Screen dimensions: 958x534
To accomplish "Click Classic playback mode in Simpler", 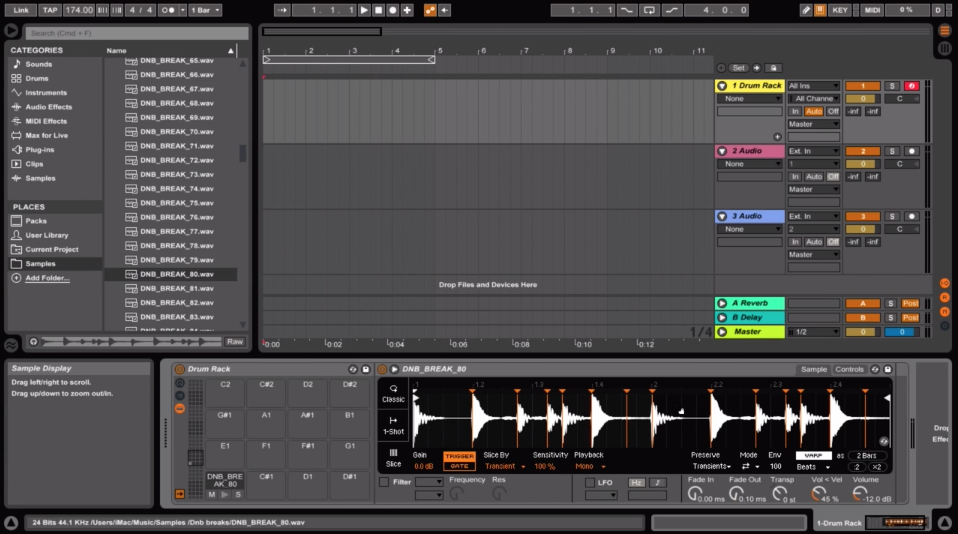I will (x=393, y=393).
